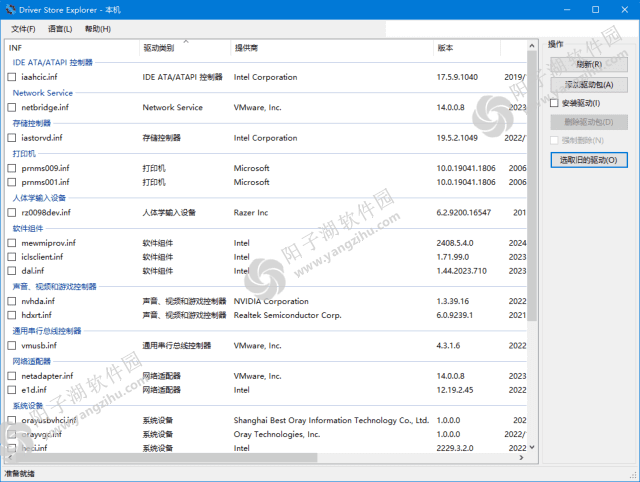640x482 pixels.
Task: Sort by the INF column header
Action: [x=73, y=48]
